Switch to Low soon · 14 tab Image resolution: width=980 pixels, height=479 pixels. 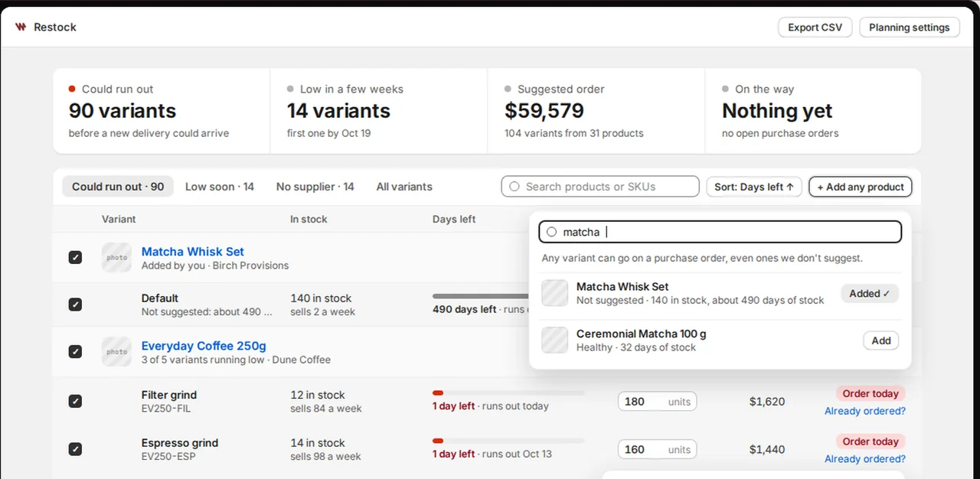tap(220, 187)
